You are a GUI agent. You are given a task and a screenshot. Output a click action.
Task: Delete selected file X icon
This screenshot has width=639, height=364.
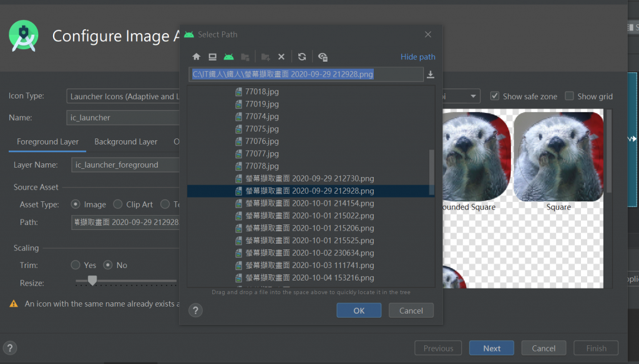point(281,57)
